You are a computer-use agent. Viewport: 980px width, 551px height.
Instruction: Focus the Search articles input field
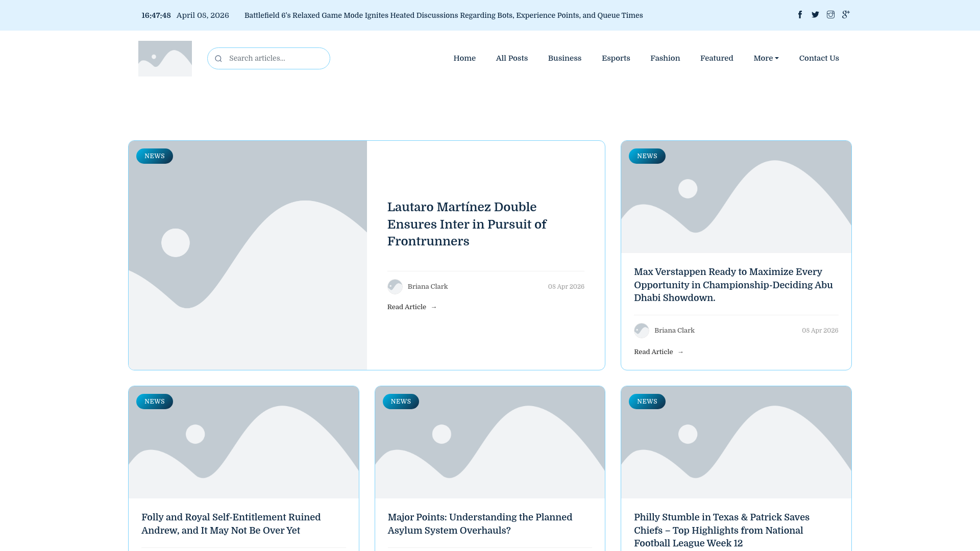click(x=268, y=58)
